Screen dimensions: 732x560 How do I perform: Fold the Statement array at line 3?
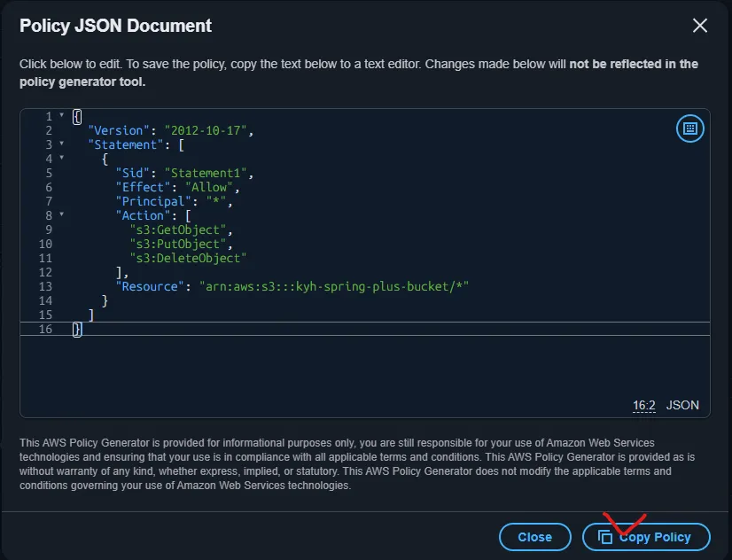point(61,144)
